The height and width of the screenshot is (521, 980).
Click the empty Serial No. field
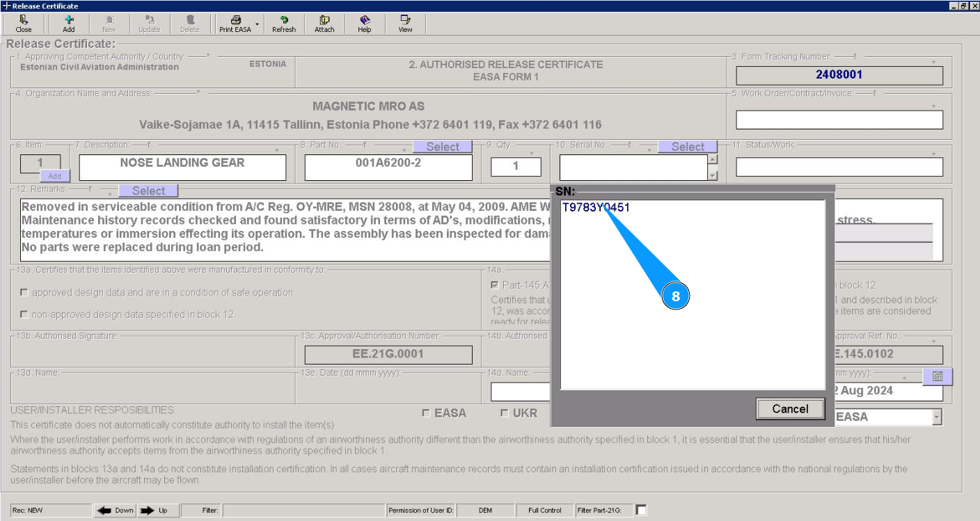click(633, 167)
